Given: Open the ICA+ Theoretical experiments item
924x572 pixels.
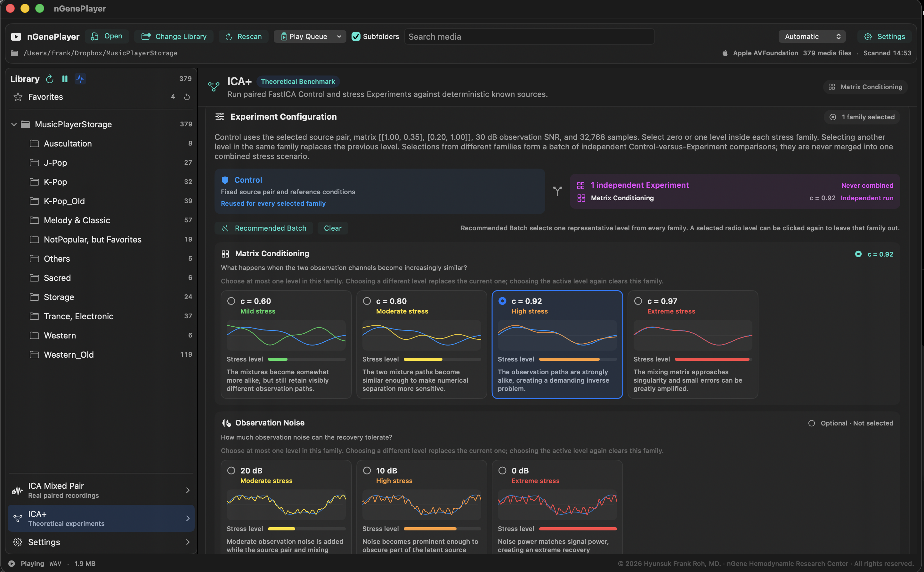Looking at the screenshot, I should point(101,518).
